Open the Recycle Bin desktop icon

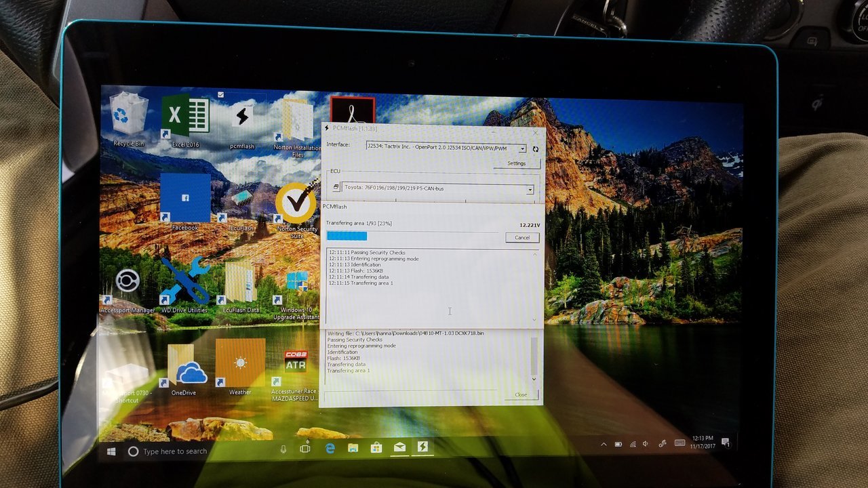point(129,120)
